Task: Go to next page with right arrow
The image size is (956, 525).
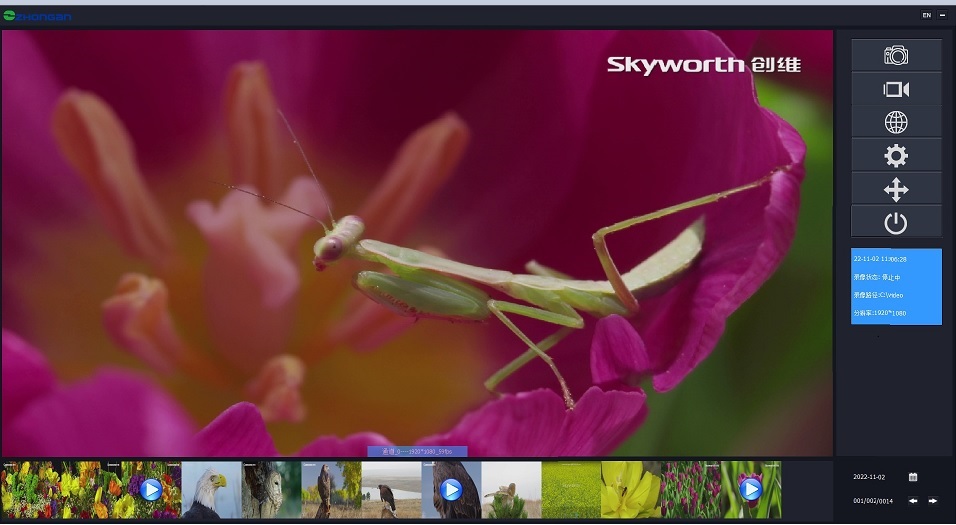Action: (x=933, y=500)
